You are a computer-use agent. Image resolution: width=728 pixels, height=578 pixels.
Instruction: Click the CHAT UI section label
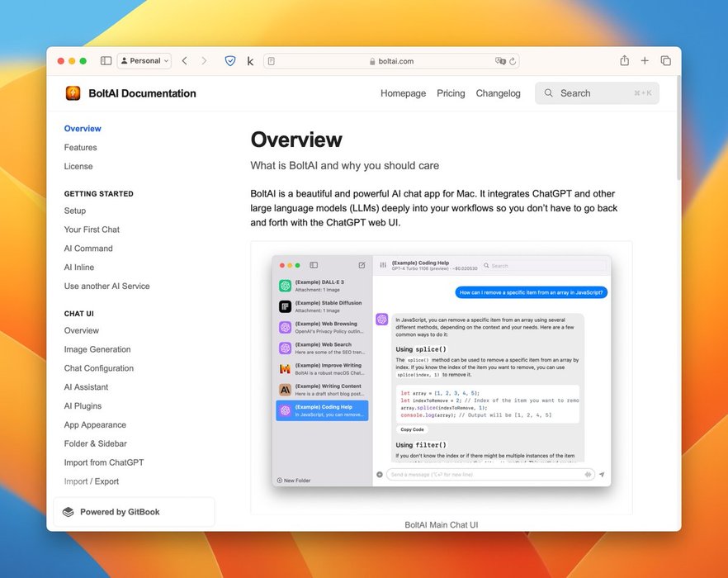pos(79,314)
